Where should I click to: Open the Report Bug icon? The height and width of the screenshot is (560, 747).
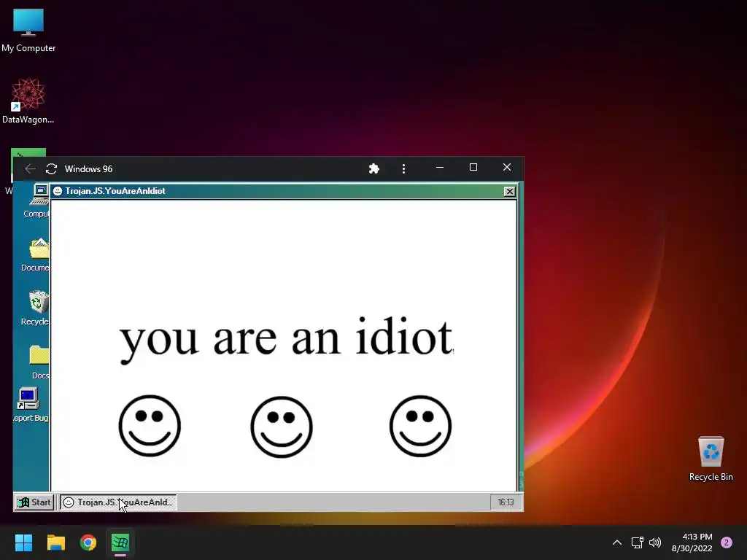pyautogui.click(x=31, y=405)
